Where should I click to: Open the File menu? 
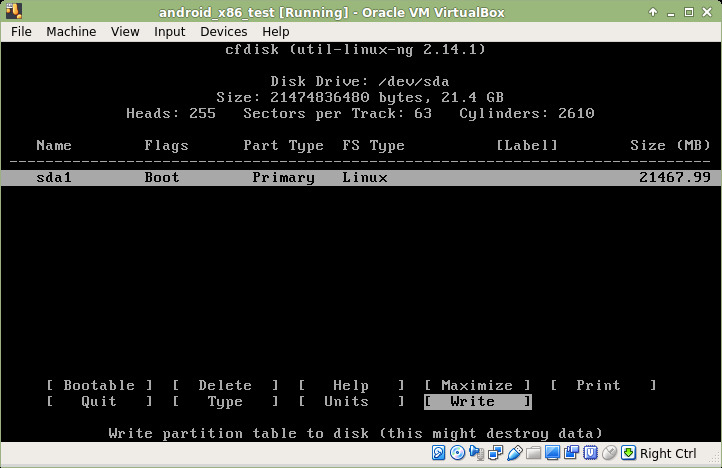pos(21,31)
